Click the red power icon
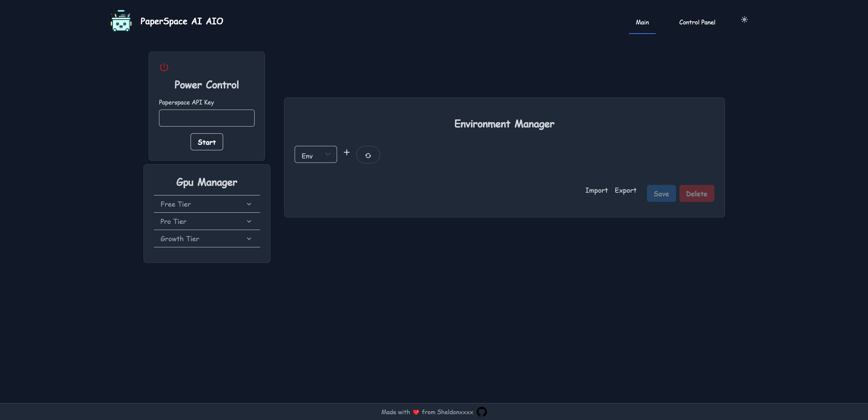Viewport: 868px width, 420px height. pos(164,67)
